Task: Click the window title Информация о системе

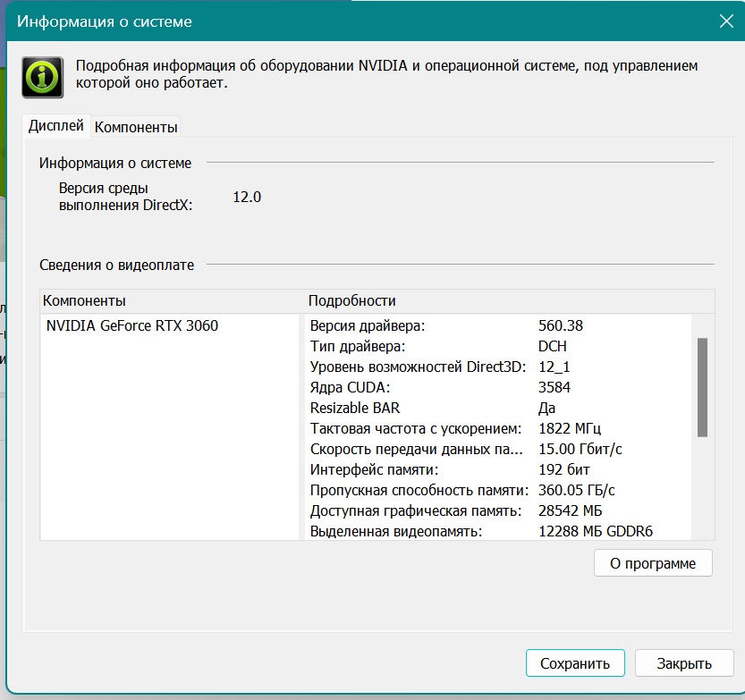Action: [x=105, y=21]
